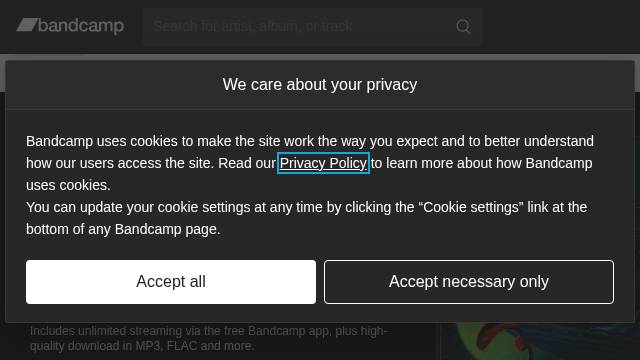
Task: Click the Bandcamp parallelogram logo icon
Action: (x=27, y=25)
